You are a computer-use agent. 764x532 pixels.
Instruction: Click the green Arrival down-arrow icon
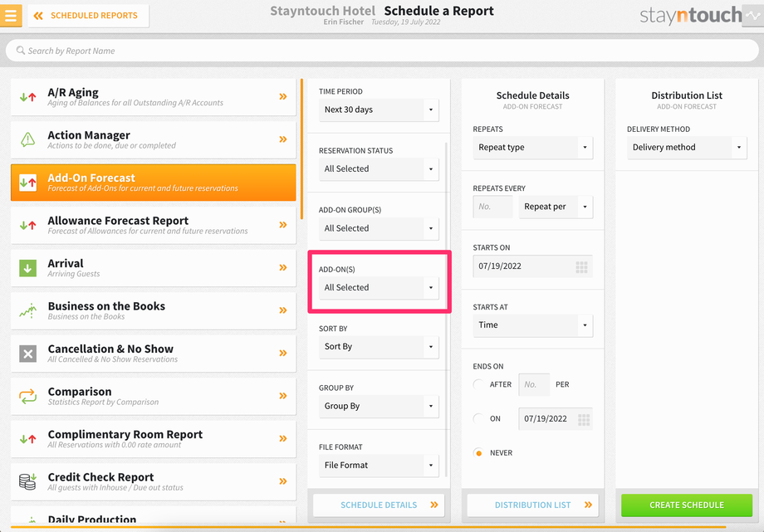(x=27, y=268)
